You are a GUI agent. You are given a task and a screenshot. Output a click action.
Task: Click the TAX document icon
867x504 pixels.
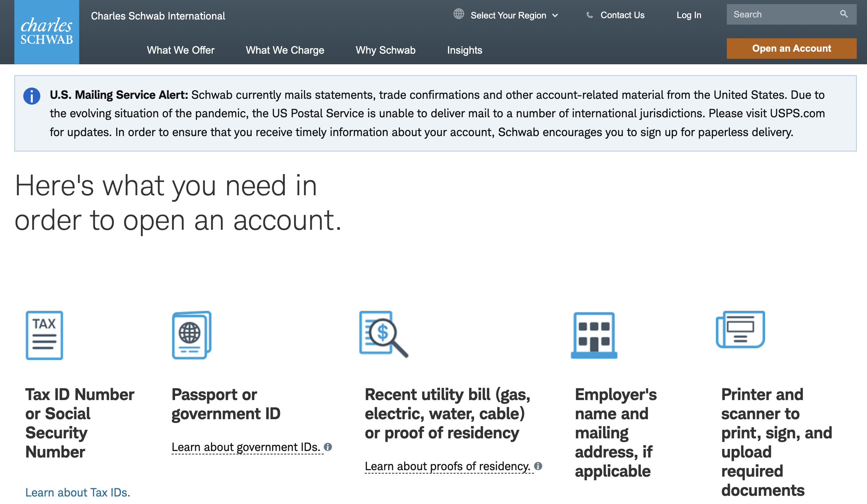tap(44, 335)
